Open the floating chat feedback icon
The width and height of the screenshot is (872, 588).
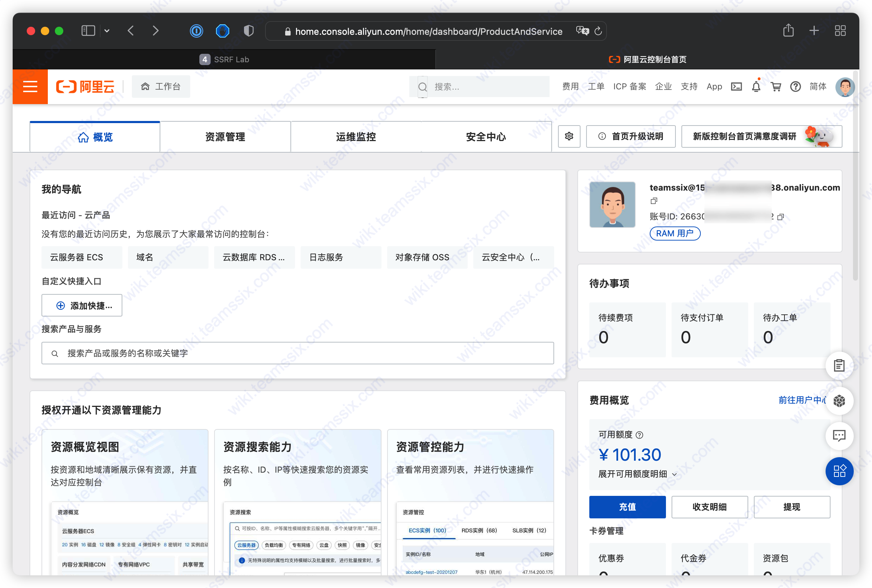[839, 436]
